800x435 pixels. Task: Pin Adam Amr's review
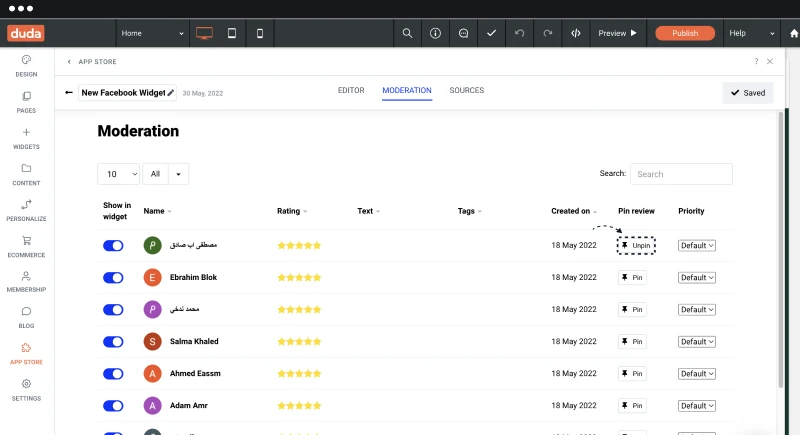coord(632,406)
